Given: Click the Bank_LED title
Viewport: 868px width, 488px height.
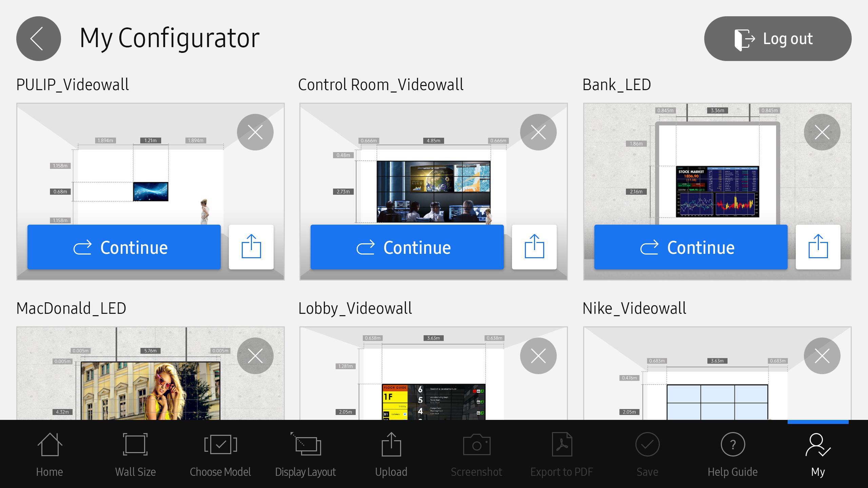Looking at the screenshot, I should point(617,85).
